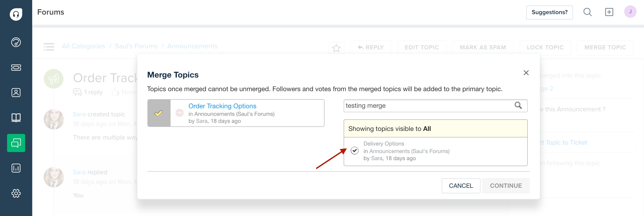
Task: Open the Reports chart icon in sidebar
Action: coord(16,168)
